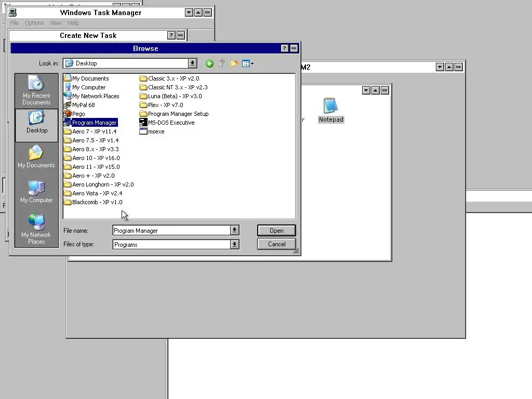Select the Aero Vista - XP v2.4 folder
Viewport: 532px width, 399px height.
pyautogui.click(x=94, y=193)
